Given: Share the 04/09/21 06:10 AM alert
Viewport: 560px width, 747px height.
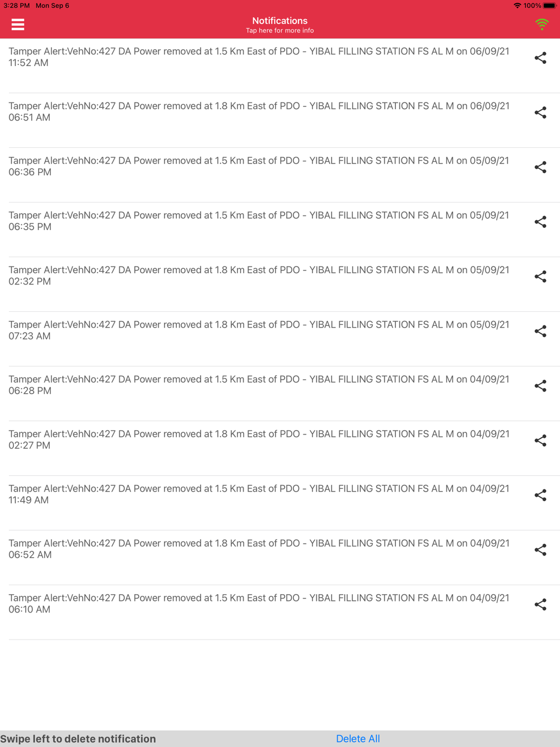Looking at the screenshot, I should pos(540,605).
